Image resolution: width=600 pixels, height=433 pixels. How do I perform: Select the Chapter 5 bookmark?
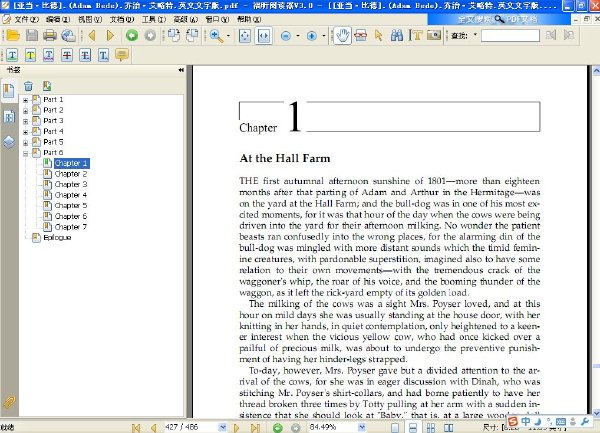point(71,205)
